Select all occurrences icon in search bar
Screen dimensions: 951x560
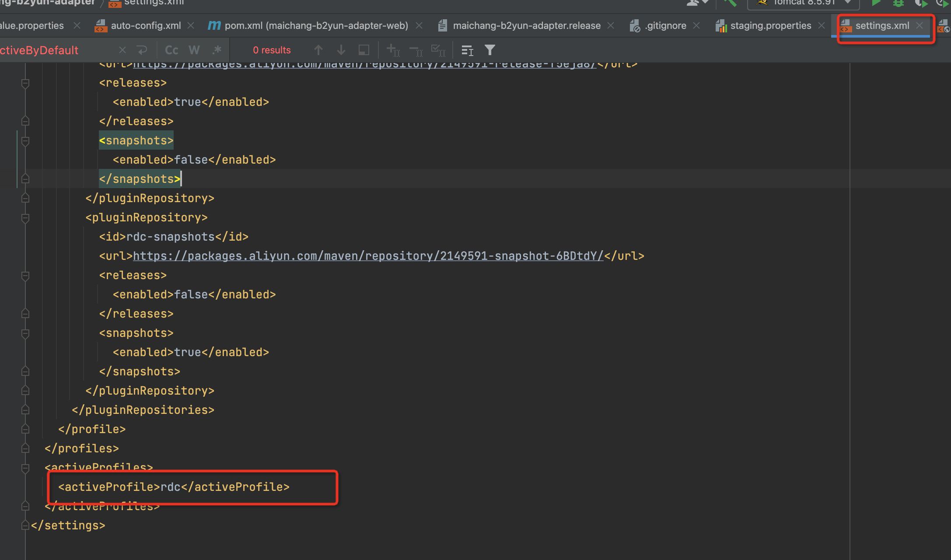(438, 50)
